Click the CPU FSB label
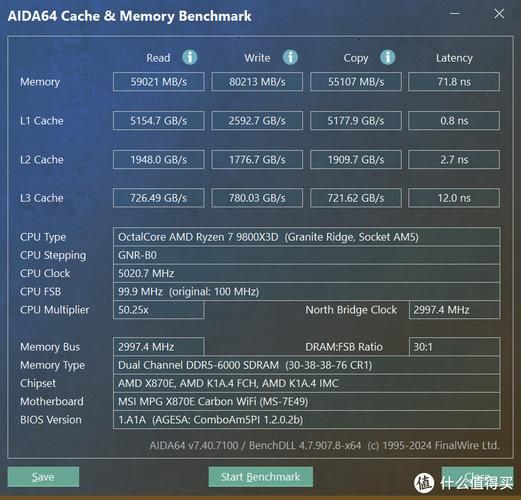This screenshot has width=521, height=500. click(x=40, y=292)
